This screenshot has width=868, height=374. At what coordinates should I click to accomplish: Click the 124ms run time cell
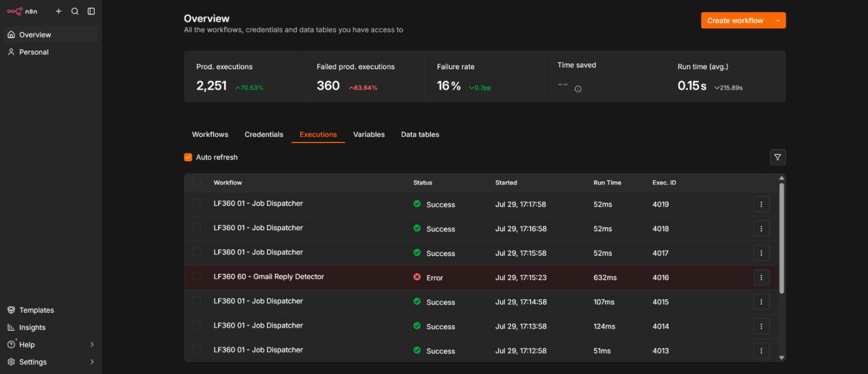click(x=604, y=326)
